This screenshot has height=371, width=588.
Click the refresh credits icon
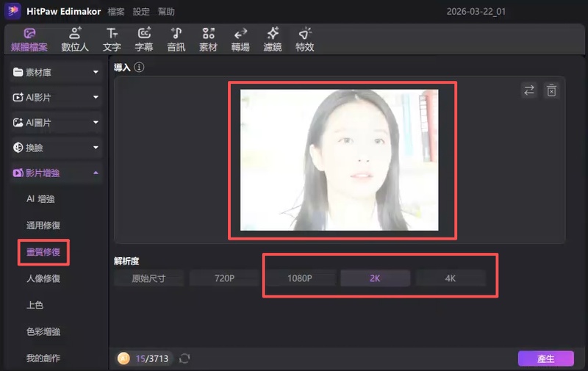point(184,359)
